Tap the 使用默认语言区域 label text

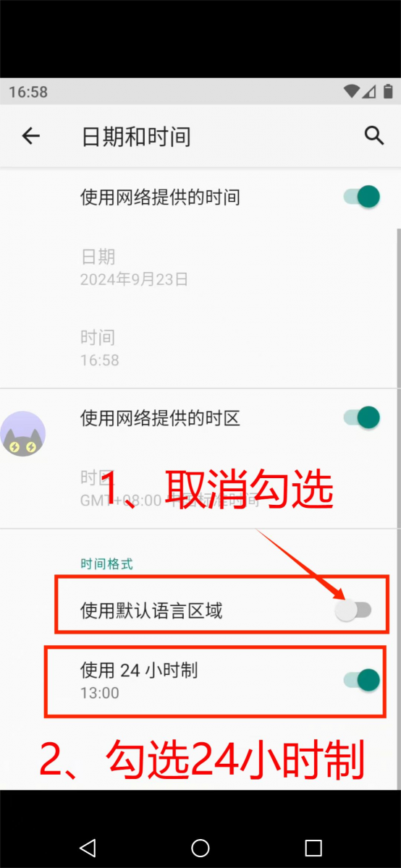point(151,611)
